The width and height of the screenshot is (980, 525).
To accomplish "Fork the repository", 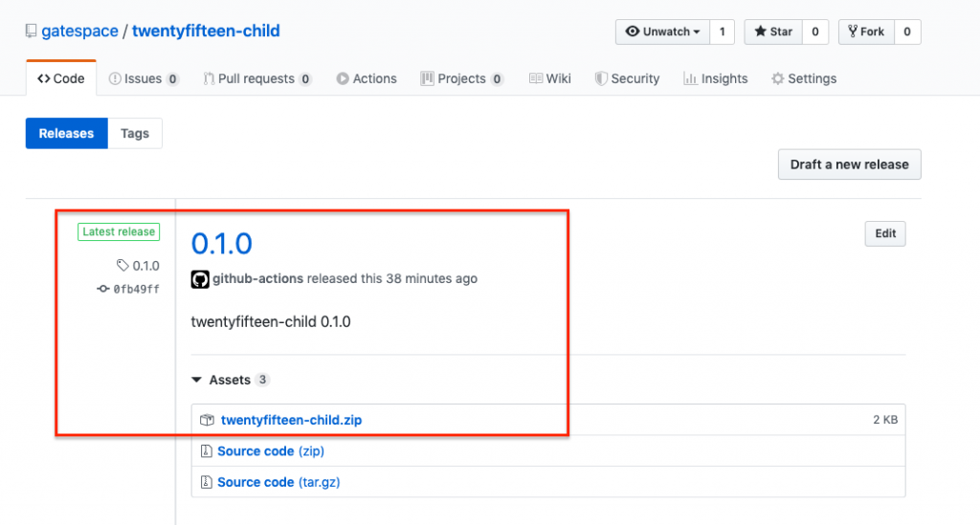I will (866, 32).
